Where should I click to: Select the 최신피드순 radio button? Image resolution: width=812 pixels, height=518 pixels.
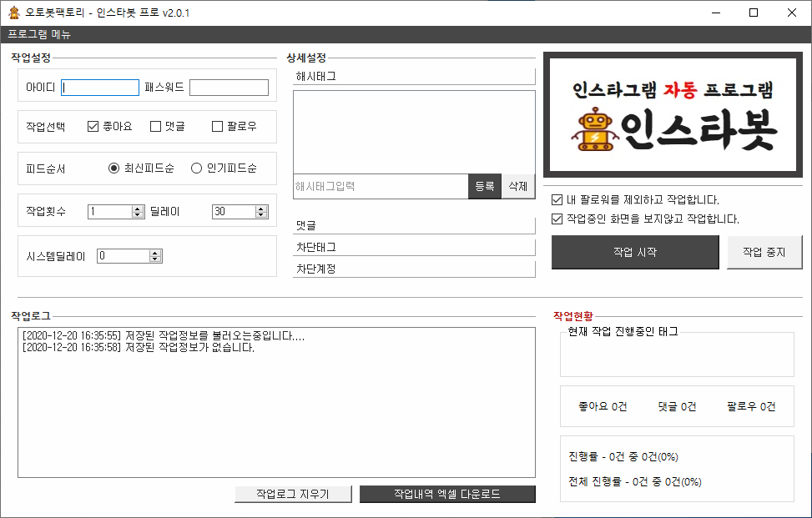(114, 168)
